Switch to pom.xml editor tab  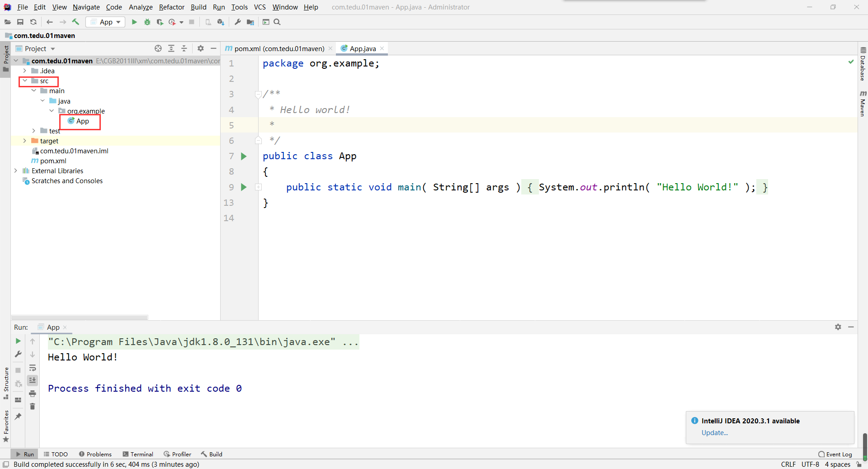pos(279,48)
